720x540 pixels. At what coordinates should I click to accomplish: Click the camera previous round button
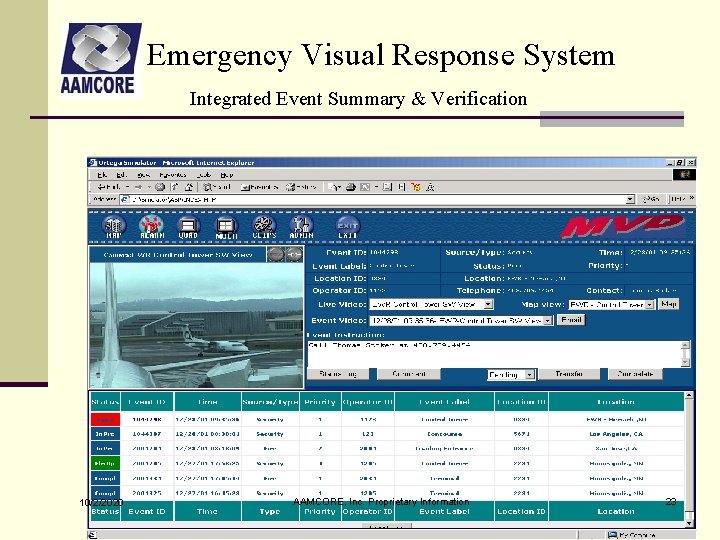pyautogui.click(x=276, y=254)
